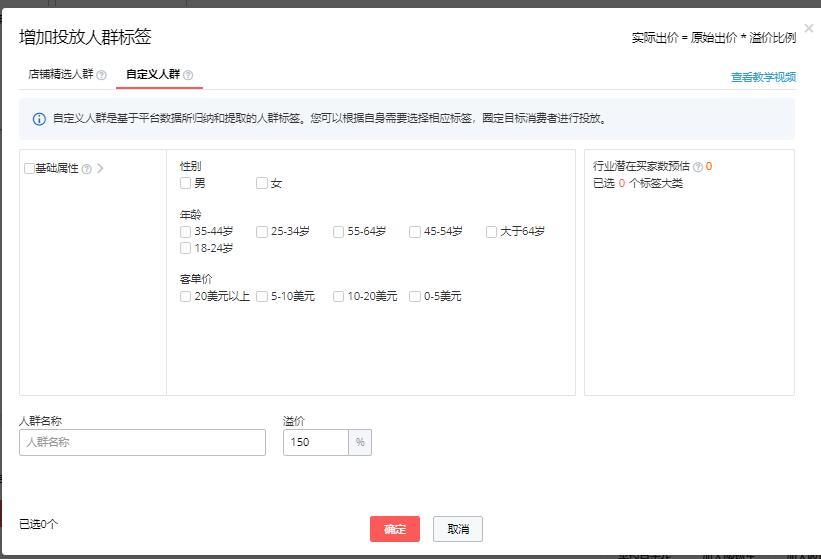
Task: Tick the 女 gender checkbox
Action: tap(262, 183)
